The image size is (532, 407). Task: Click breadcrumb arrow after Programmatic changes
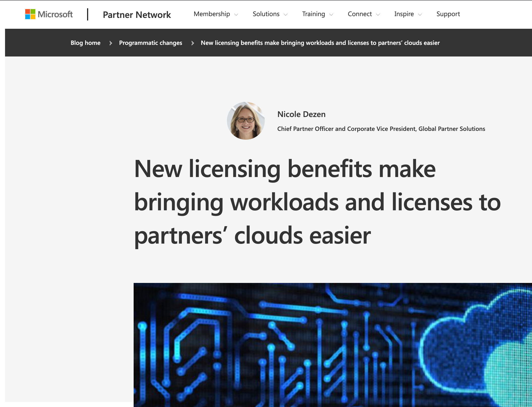[x=193, y=43]
